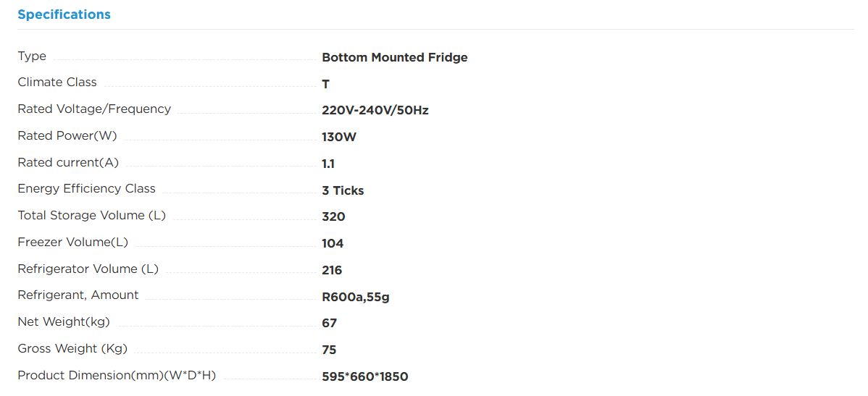
Task: Click the Gross Weight value 75
Action: [330, 350]
